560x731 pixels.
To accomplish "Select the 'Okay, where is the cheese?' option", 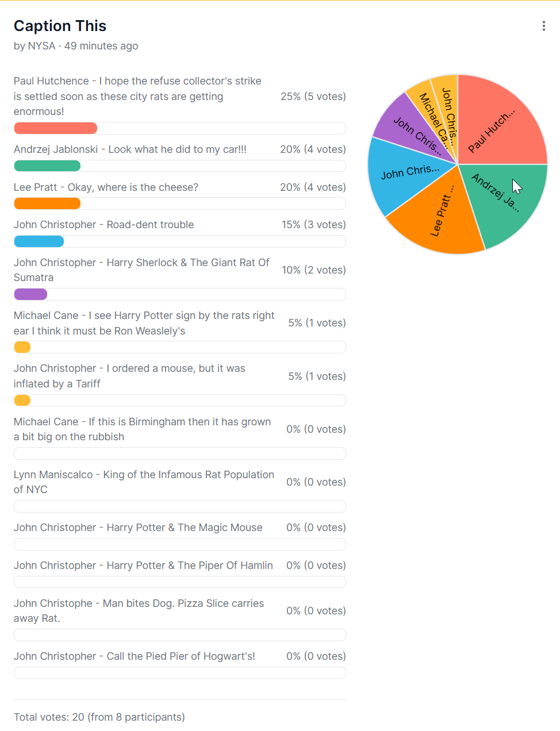I will tap(105, 187).
